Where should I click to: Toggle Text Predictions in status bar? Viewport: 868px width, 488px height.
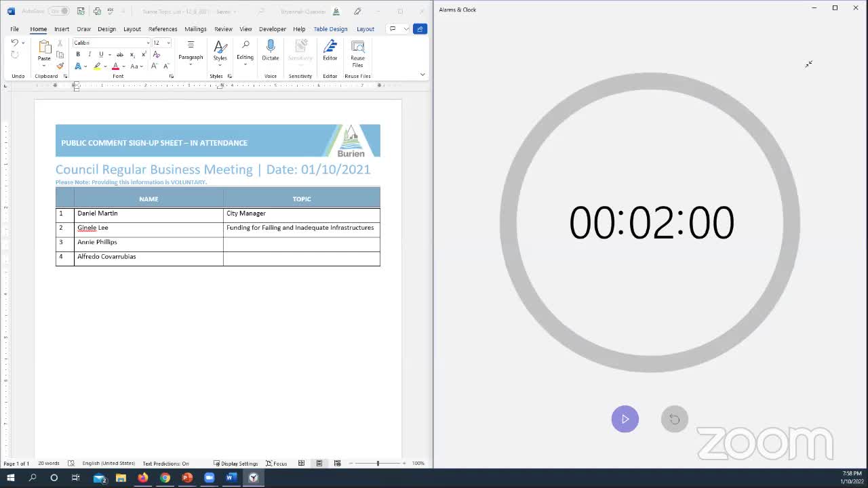[x=165, y=464]
